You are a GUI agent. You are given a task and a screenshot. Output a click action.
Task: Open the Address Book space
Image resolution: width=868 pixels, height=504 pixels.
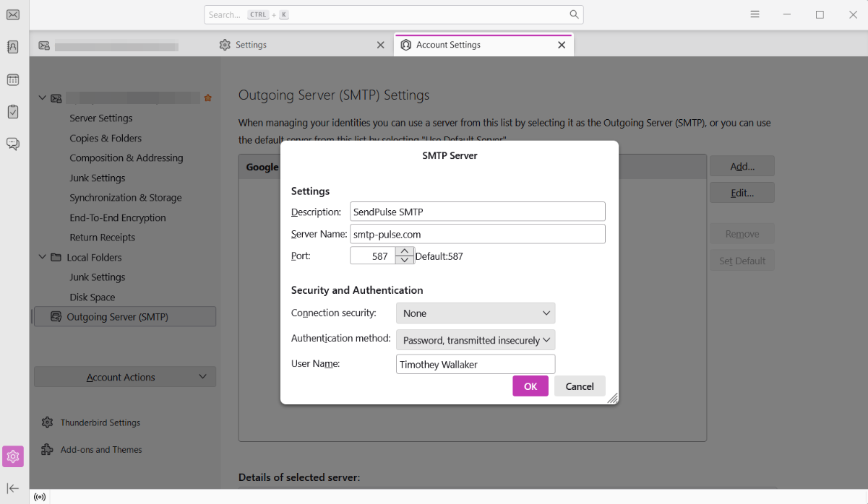13,47
